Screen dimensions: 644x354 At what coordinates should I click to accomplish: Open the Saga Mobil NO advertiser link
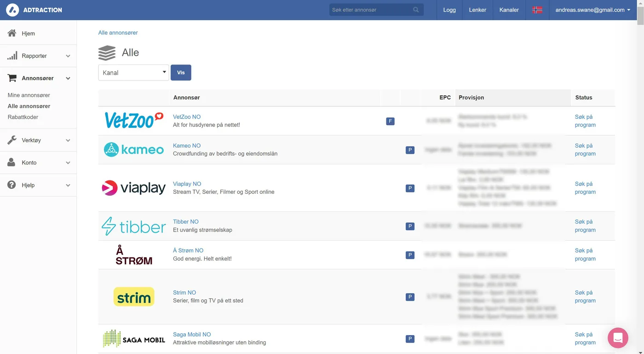192,335
